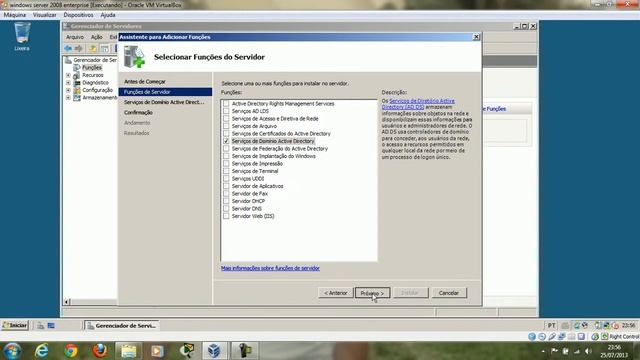The image size is (640, 360).
Task: Check Serviços de Arquivo role
Action: click(226, 126)
